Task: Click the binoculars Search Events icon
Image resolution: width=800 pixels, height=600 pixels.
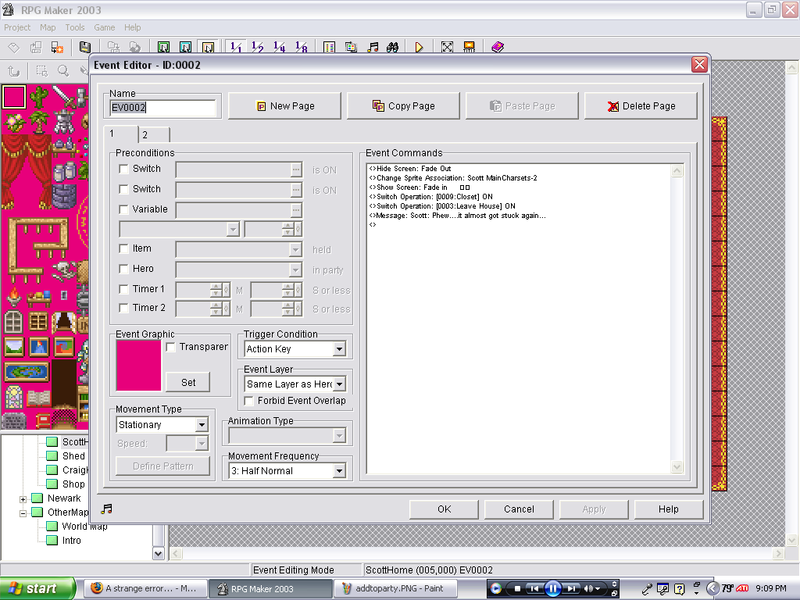Action: pyautogui.click(x=392, y=47)
